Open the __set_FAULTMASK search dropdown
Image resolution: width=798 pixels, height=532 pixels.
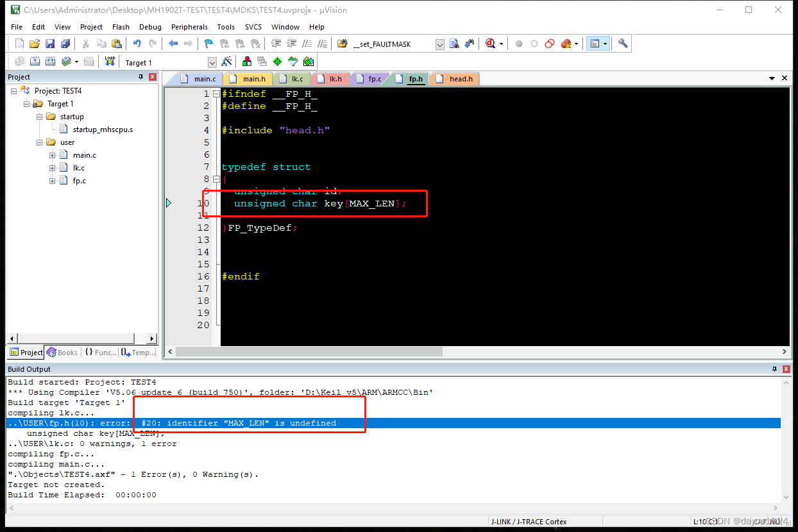[x=440, y=44]
